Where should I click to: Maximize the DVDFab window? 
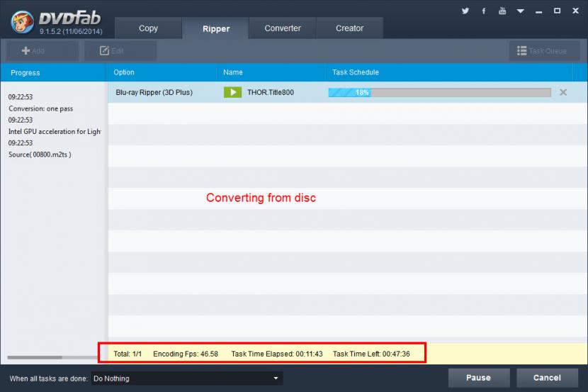pos(558,11)
